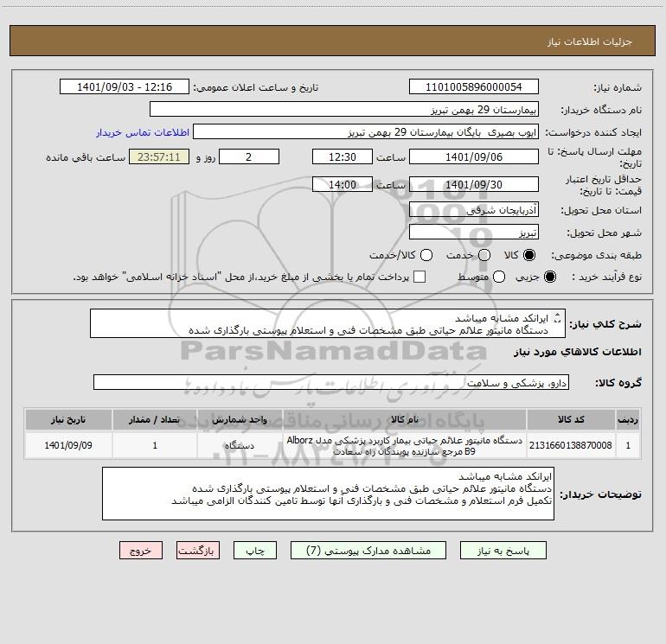Viewport: 666px width, 644px height.
Task: Click the need date cell 1401/09/09
Action: tap(68, 445)
